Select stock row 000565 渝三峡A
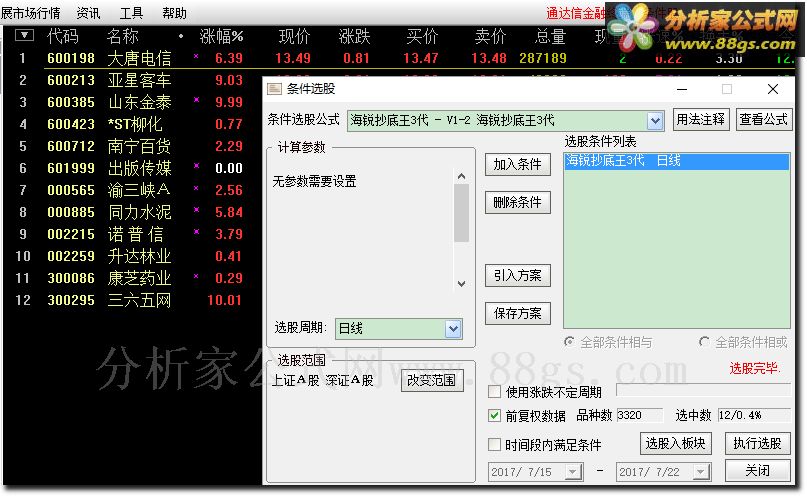807x496 pixels. 132,190
